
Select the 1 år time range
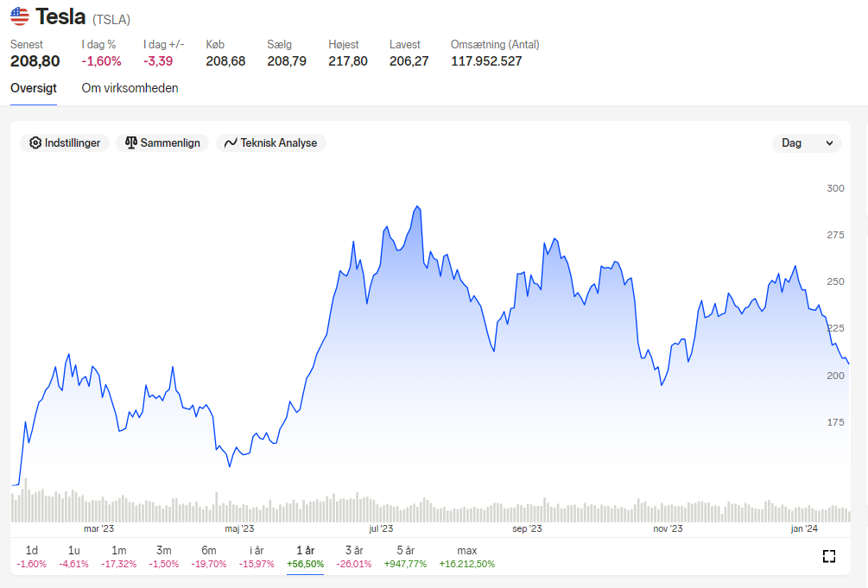coord(305,557)
